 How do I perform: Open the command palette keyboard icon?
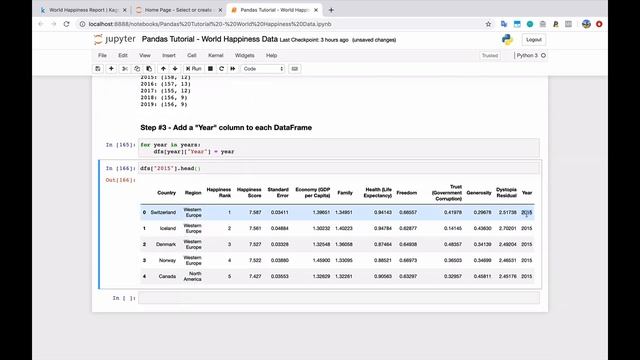295,69
